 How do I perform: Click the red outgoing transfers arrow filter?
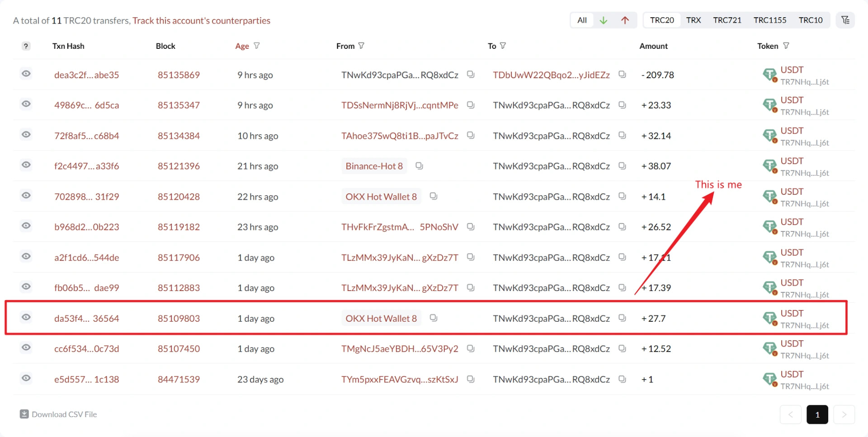625,20
